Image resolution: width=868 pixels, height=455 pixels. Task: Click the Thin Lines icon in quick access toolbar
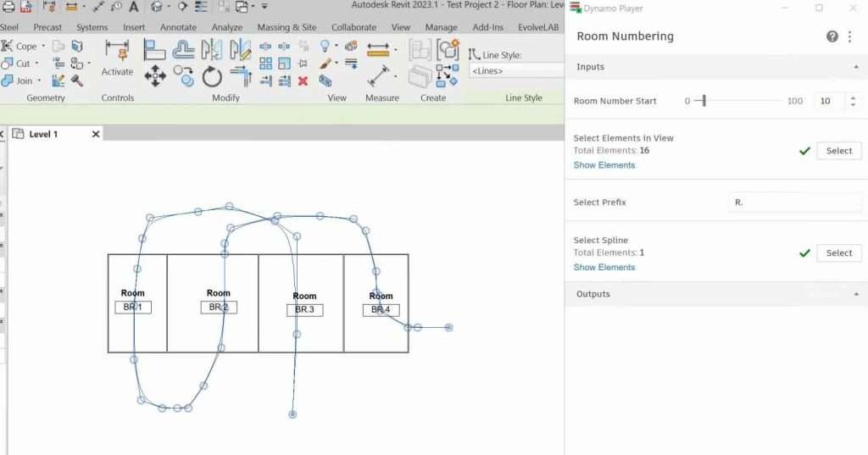click(200, 7)
